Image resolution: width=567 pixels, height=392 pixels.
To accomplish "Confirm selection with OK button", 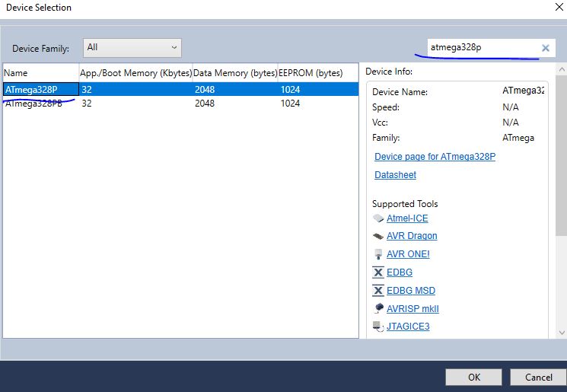I will point(473,378).
